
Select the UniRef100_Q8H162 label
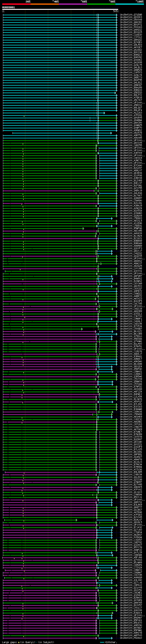[x=131, y=40]
